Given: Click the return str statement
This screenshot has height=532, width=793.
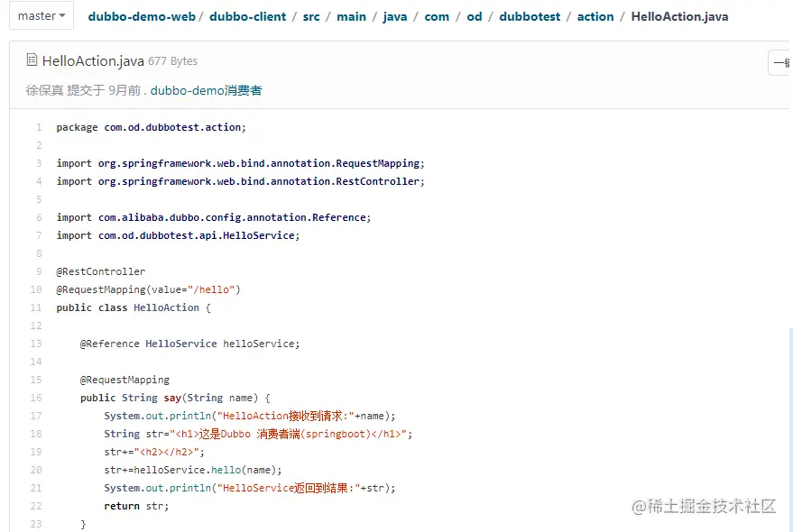Looking at the screenshot, I should pos(136,506).
